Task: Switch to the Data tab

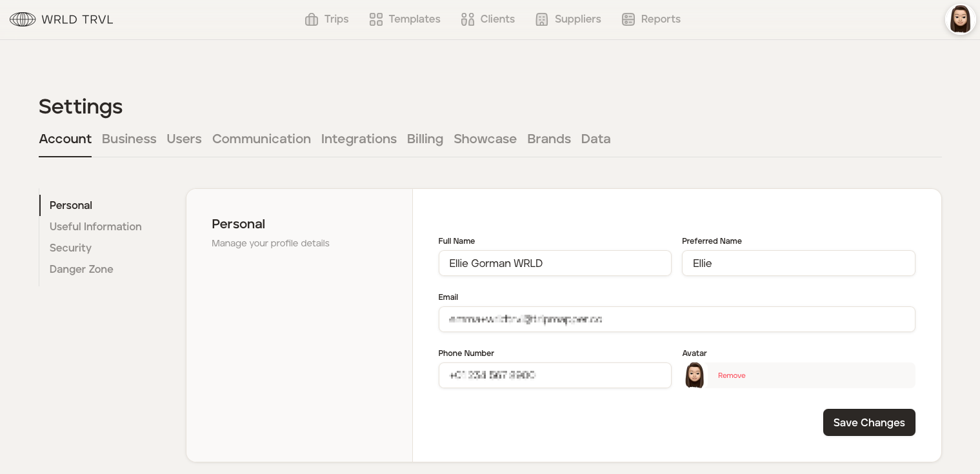Action: [595, 139]
